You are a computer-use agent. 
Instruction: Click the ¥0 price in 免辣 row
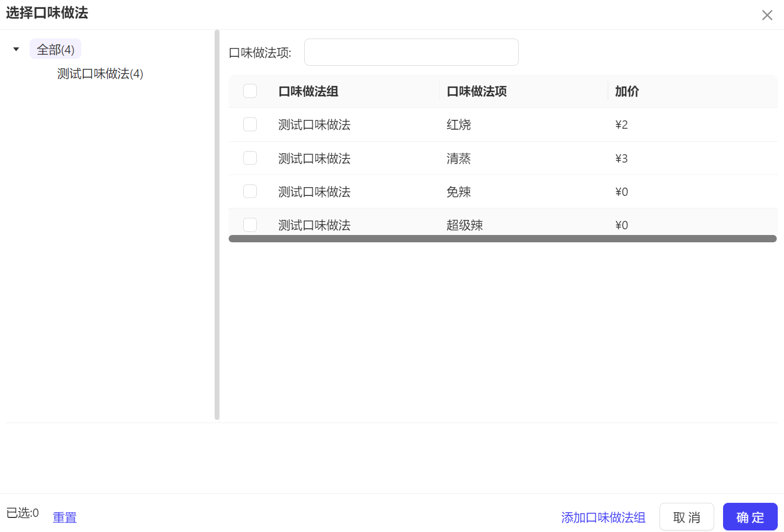(x=621, y=192)
